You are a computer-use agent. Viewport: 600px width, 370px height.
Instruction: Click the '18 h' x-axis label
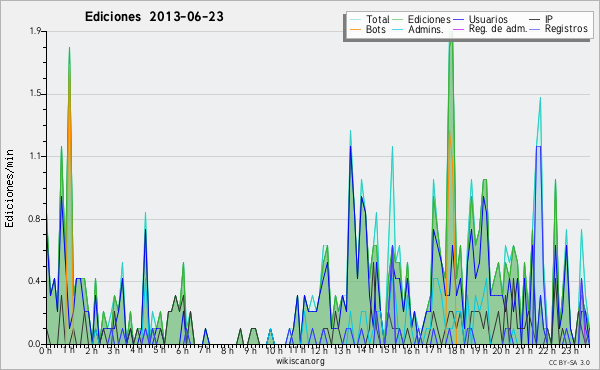click(x=456, y=350)
